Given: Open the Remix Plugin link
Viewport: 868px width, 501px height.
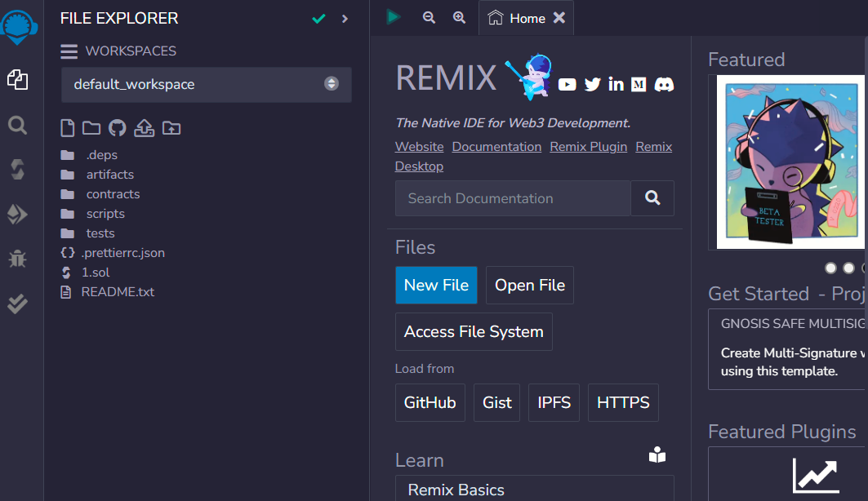Looking at the screenshot, I should click(x=589, y=147).
